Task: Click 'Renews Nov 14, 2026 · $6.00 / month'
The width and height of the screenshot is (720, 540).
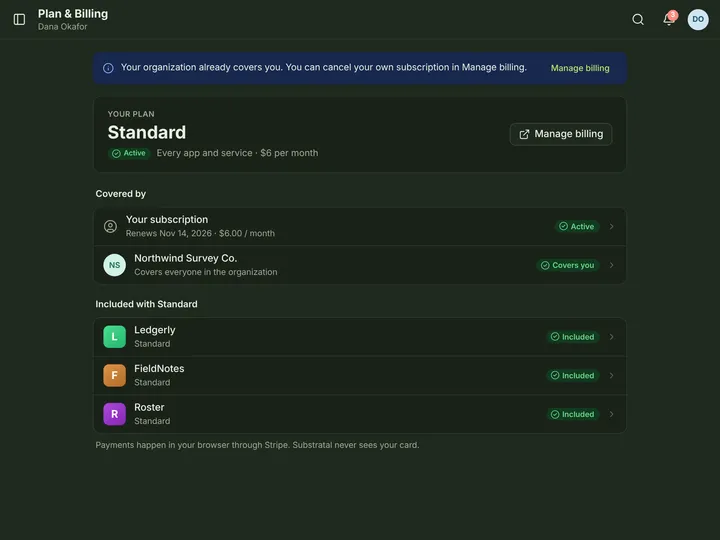Action: coord(200,233)
